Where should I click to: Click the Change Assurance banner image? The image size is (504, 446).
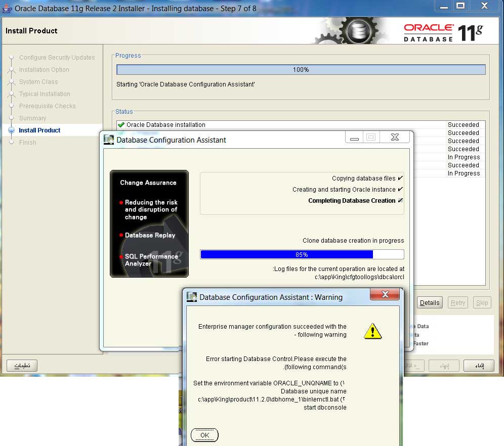pos(149,224)
